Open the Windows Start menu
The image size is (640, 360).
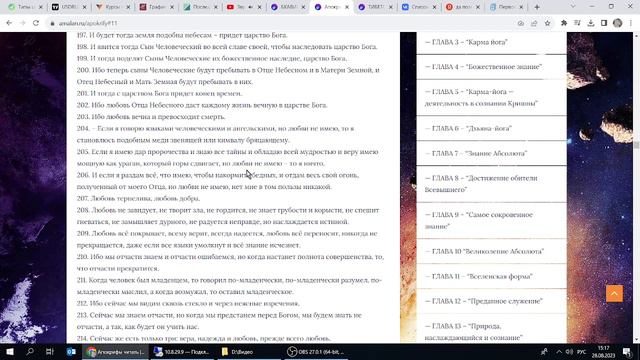click(10, 351)
